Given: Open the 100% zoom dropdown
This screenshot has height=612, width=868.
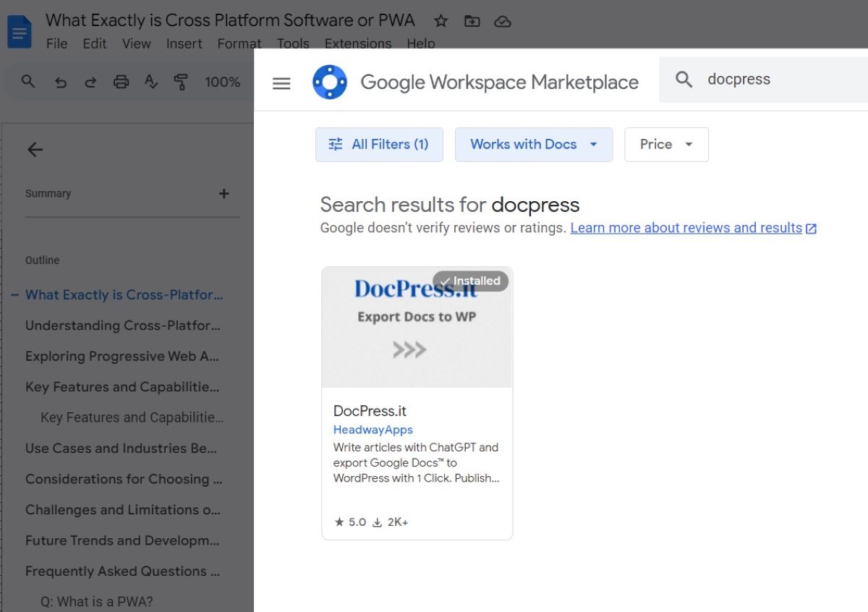Looking at the screenshot, I should point(222,82).
